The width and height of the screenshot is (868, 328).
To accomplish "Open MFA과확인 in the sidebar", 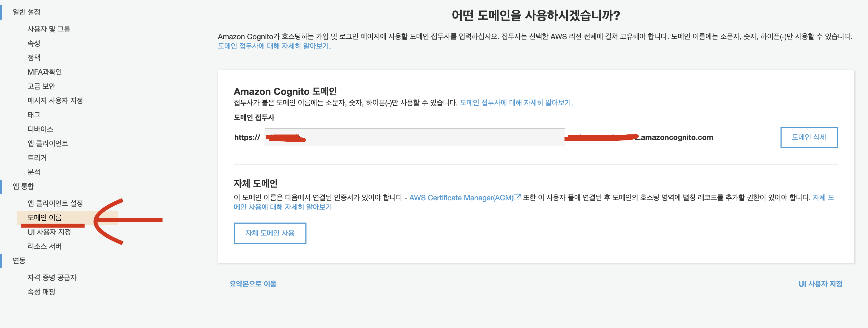I will coord(45,72).
